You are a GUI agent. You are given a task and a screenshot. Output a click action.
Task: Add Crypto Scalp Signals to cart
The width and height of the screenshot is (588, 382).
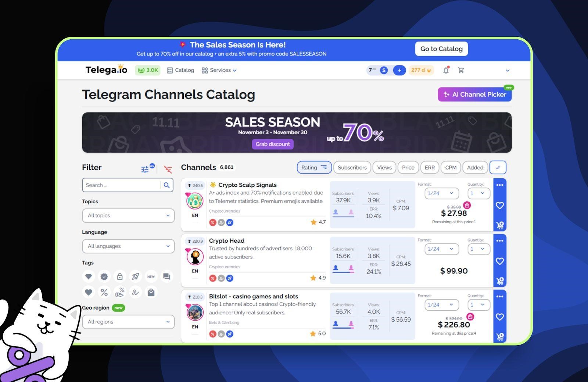coord(500,225)
